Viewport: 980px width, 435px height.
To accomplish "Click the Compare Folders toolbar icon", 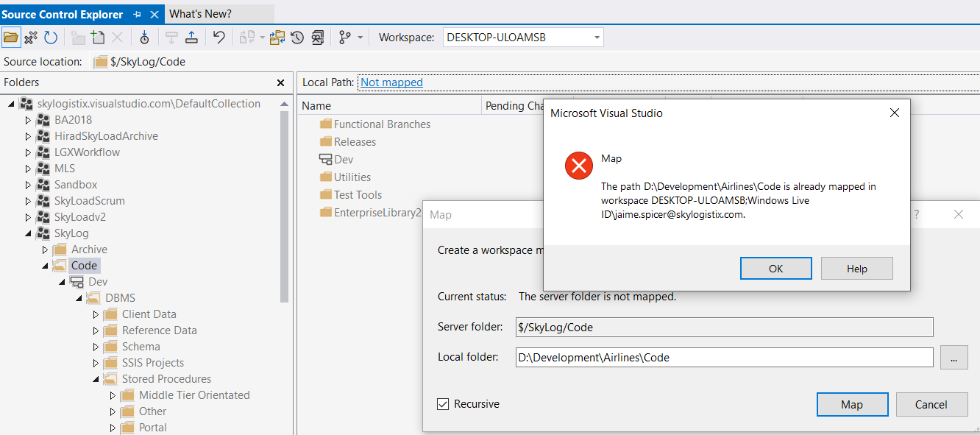I will point(277,38).
